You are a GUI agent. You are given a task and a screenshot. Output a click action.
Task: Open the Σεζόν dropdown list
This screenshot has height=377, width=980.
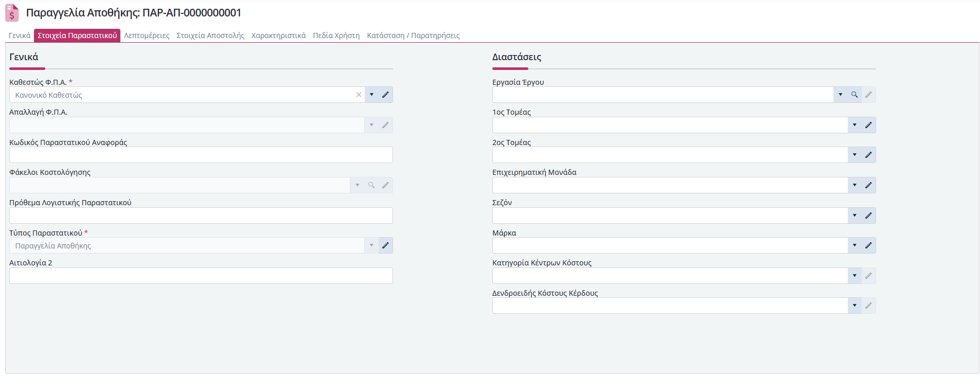coord(854,216)
